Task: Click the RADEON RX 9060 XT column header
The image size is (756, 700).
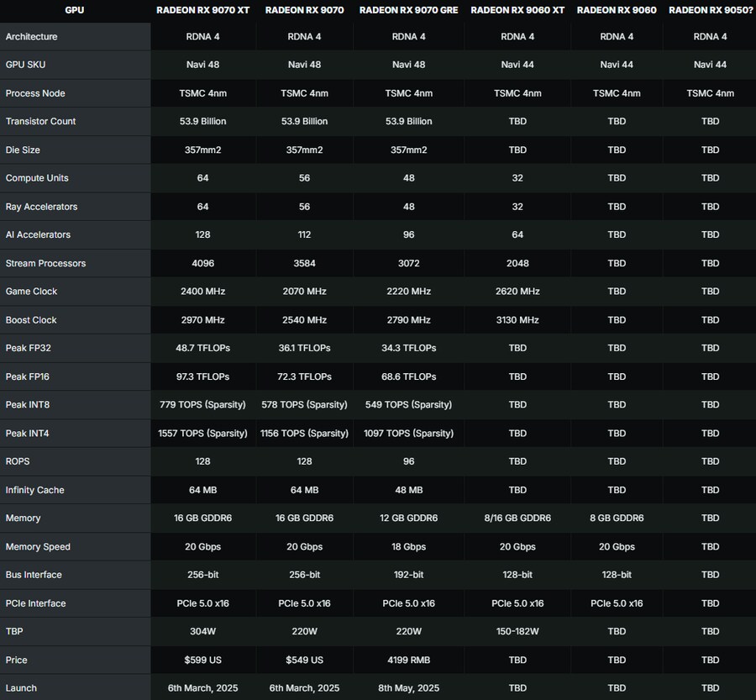Action: (517, 10)
